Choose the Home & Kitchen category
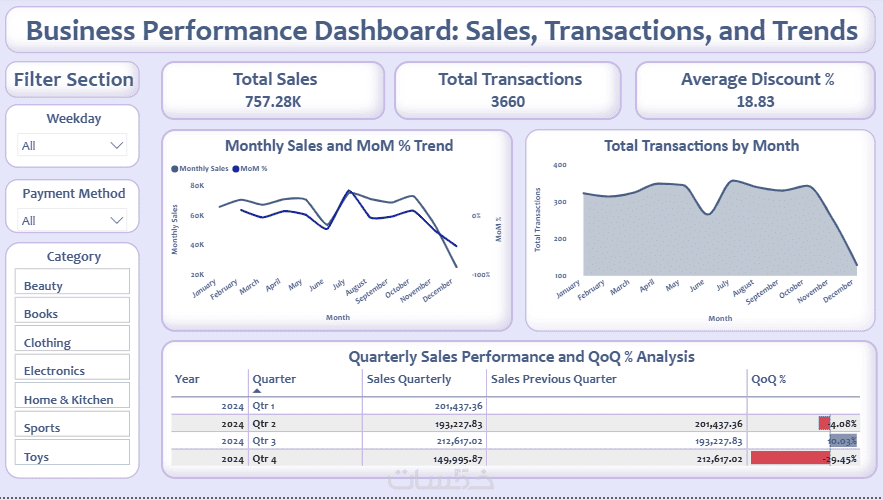The image size is (883, 500). [72, 395]
